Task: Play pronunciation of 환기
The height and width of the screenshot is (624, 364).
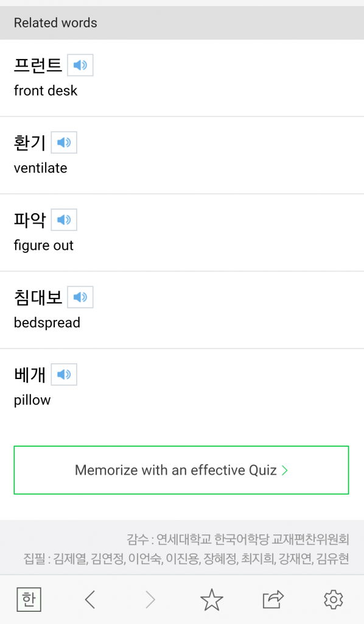Action: tap(63, 142)
